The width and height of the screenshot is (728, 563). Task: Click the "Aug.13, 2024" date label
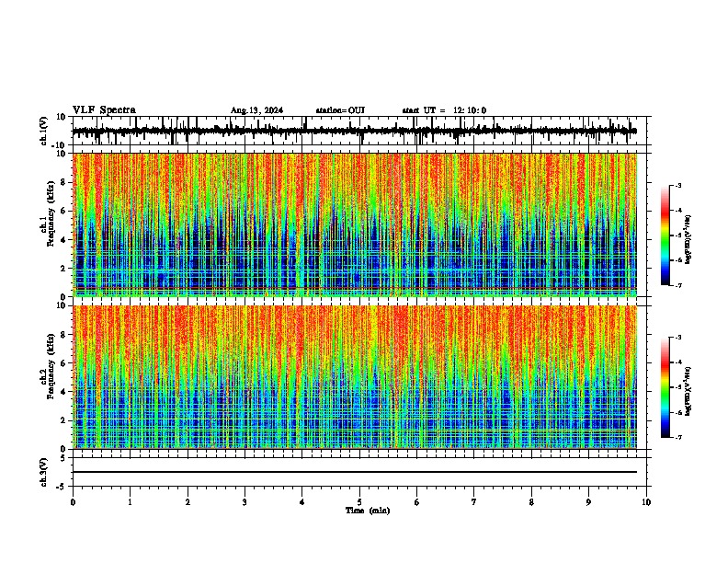coord(256,110)
